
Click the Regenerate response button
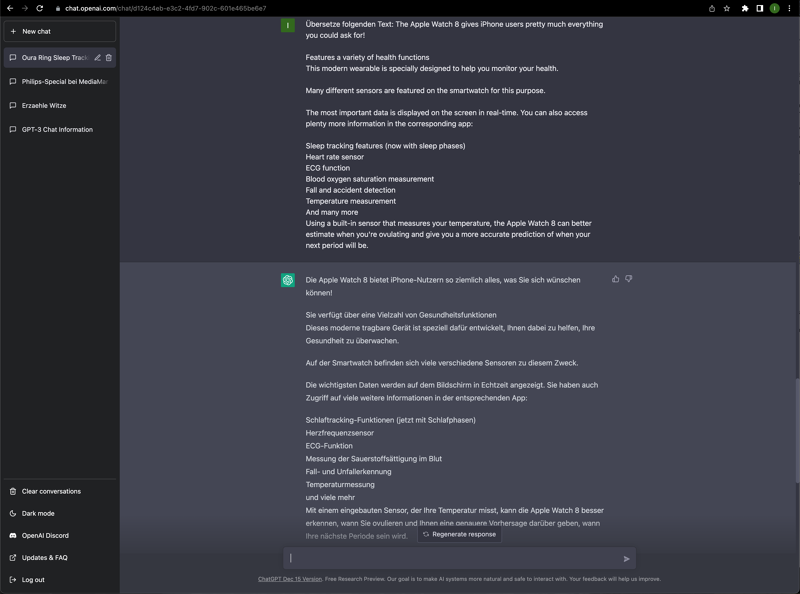pos(459,534)
